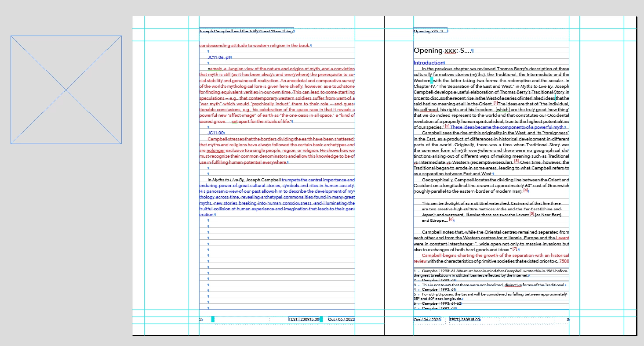Click the underlined word 'namely' in the red paragraph
This screenshot has width=644, height=346.
coord(215,69)
